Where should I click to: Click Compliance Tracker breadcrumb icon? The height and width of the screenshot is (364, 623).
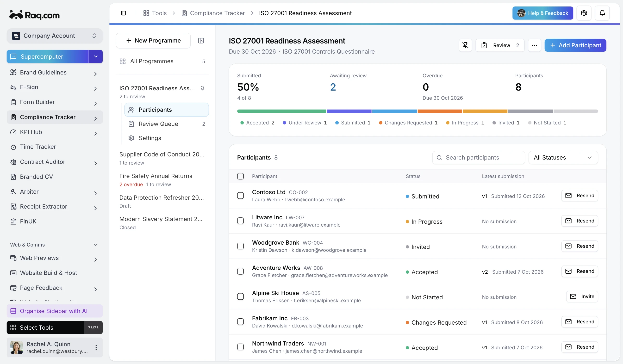point(184,13)
